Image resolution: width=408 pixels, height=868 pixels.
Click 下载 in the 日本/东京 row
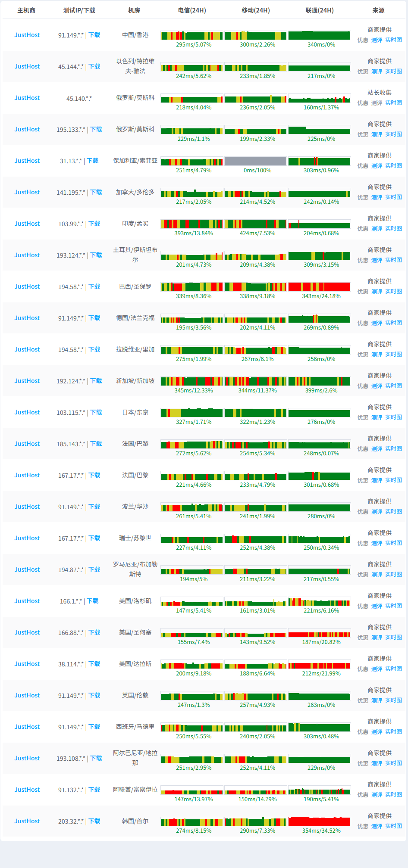pyautogui.click(x=96, y=412)
